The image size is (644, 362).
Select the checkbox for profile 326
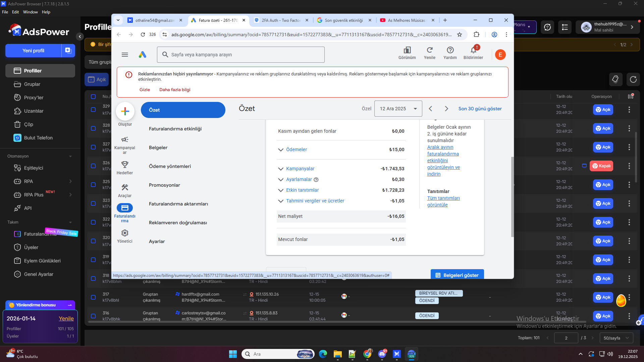point(93,166)
